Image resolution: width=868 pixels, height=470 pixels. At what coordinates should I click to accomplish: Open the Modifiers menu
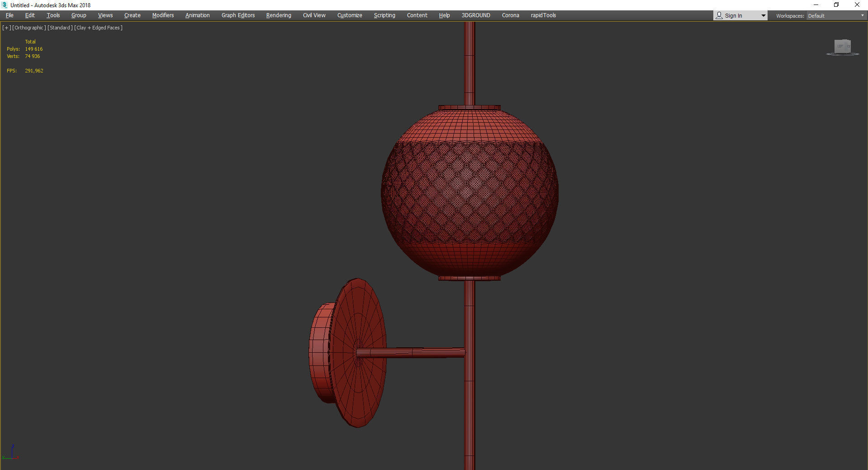pyautogui.click(x=163, y=15)
